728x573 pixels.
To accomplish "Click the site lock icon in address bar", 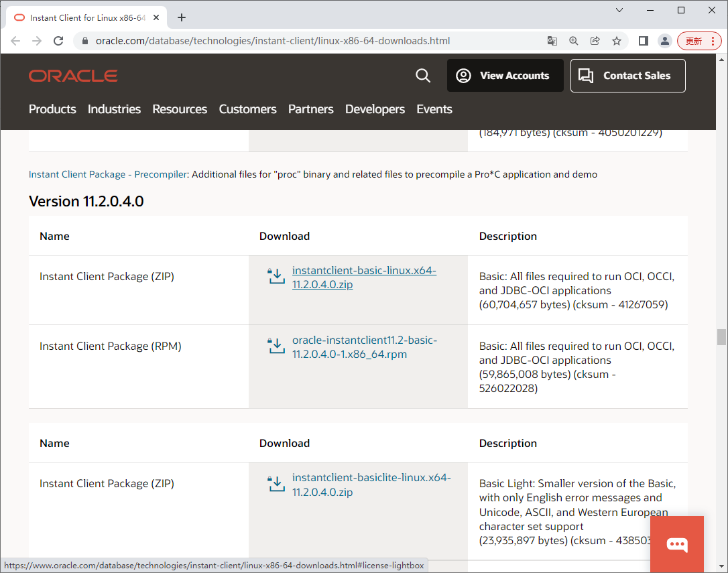I will pyautogui.click(x=85, y=41).
